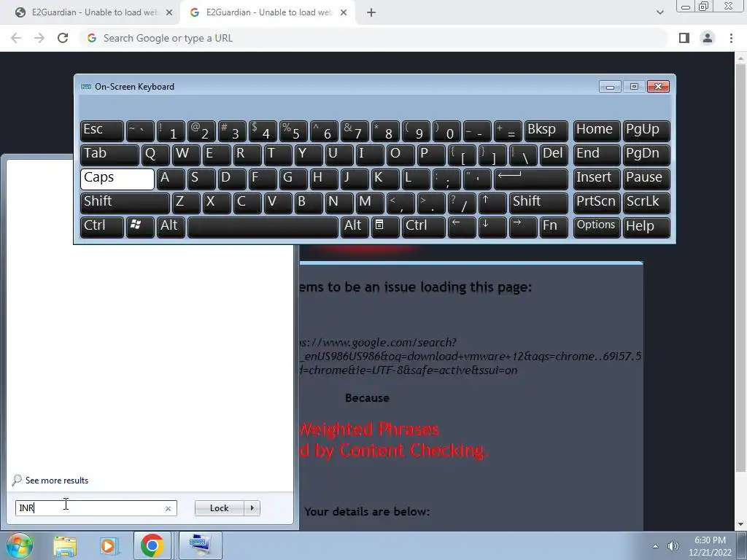The height and width of the screenshot is (560, 747).
Task: Click the clock showing 6:30 PM
Action: pyautogui.click(x=710, y=546)
